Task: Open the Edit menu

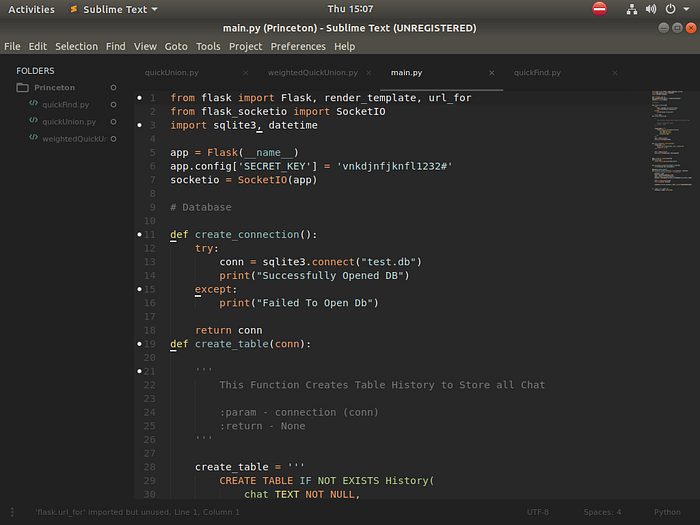Action: [x=38, y=46]
